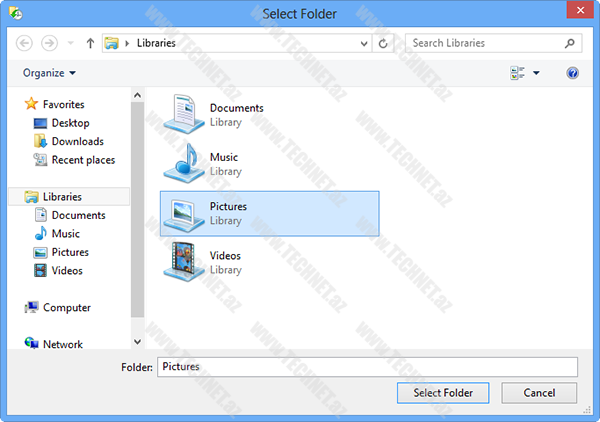Click sidebar Pictures icon
Screen dimensions: 600x422
(41, 253)
